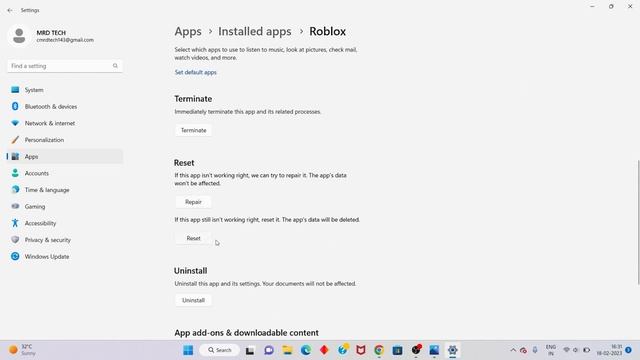Click the Uninstall section heading
Image resolution: width=640 pixels, height=360 pixels.
click(x=191, y=271)
